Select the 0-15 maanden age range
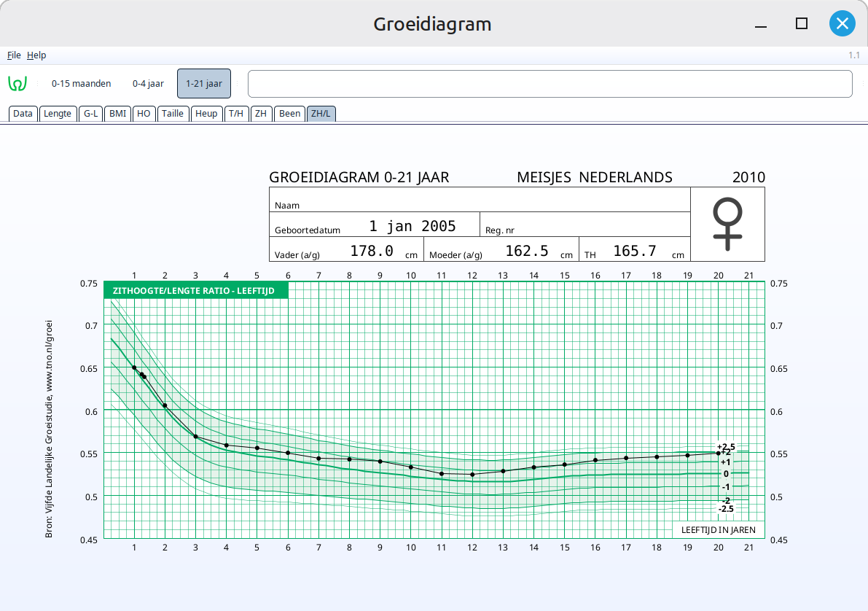The image size is (868, 611). [81, 84]
